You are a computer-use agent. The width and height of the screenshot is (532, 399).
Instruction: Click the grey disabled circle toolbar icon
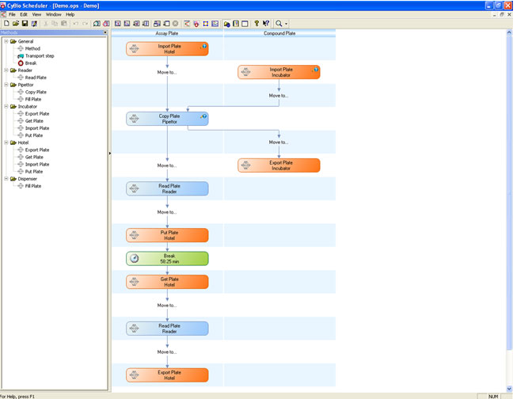[175, 24]
